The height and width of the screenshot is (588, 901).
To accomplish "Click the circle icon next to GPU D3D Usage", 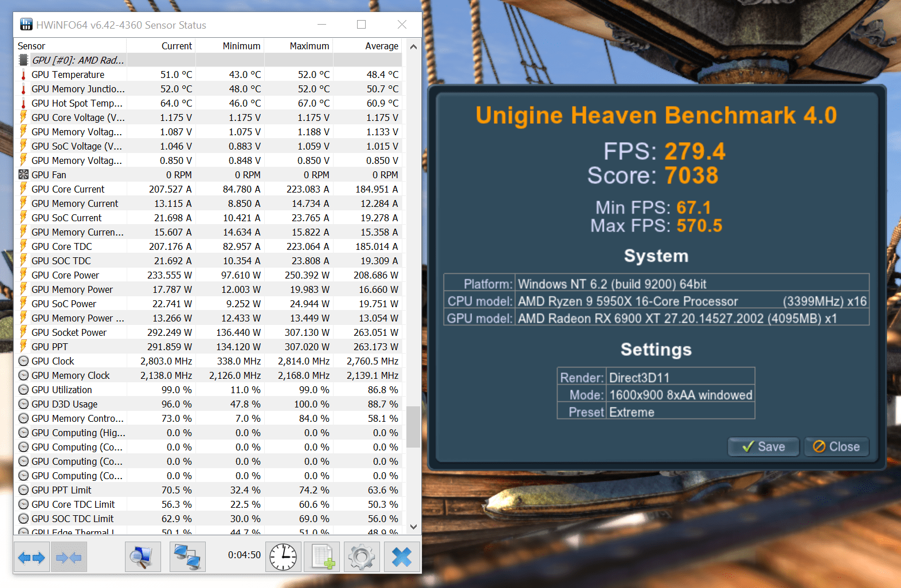I will [x=23, y=404].
